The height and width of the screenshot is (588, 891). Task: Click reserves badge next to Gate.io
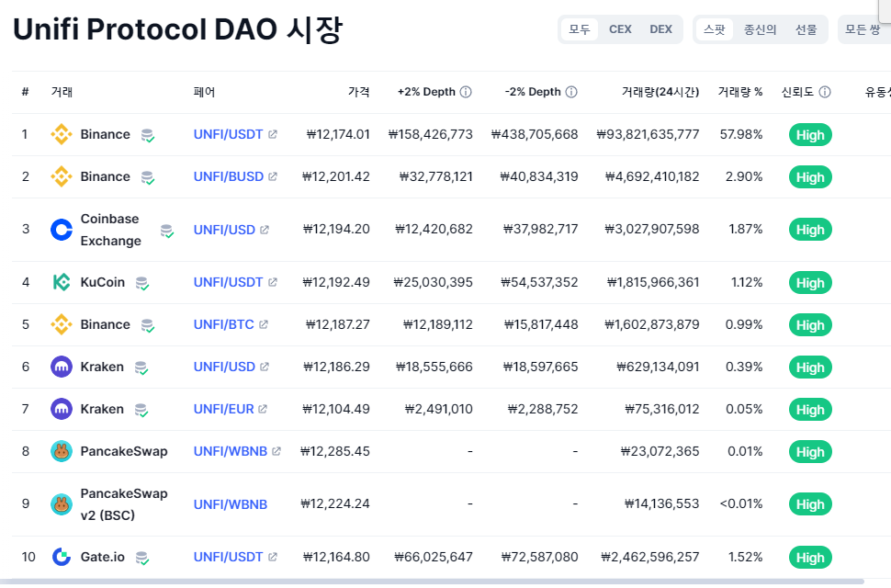click(142, 558)
